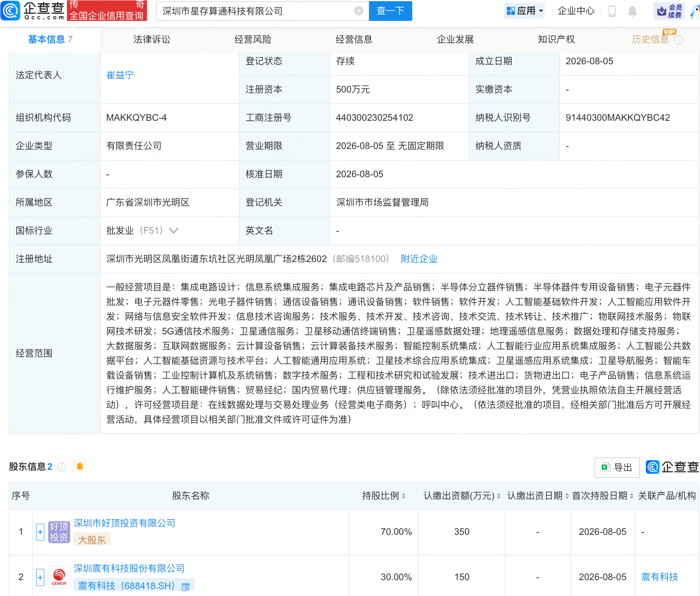The image size is (700, 596).
Task: Click region value 广东省深圳市光明区
Action: click(x=148, y=202)
